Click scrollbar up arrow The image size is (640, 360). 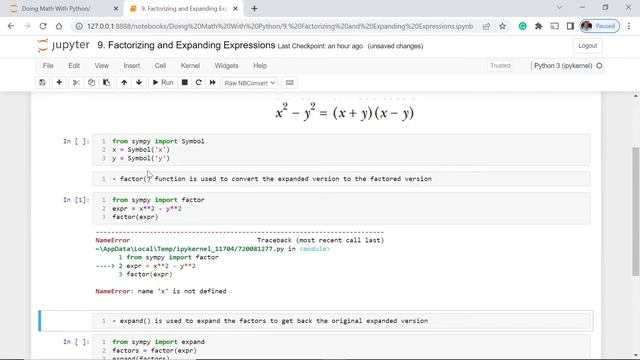pyautogui.click(x=636, y=96)
